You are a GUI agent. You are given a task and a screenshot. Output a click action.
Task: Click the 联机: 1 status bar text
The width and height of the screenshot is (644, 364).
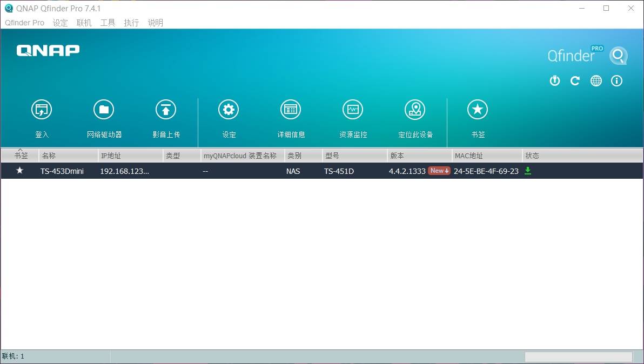pyautogui.click(x=13, y=356)
